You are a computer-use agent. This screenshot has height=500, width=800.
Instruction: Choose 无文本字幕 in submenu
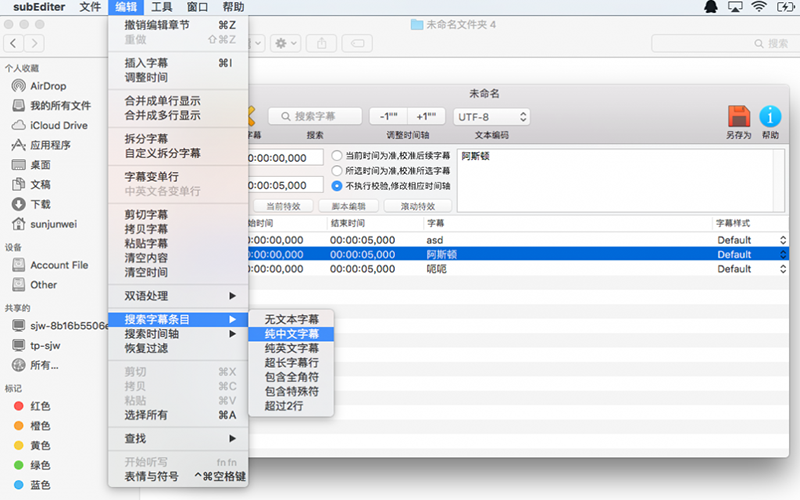click(291, 319)
